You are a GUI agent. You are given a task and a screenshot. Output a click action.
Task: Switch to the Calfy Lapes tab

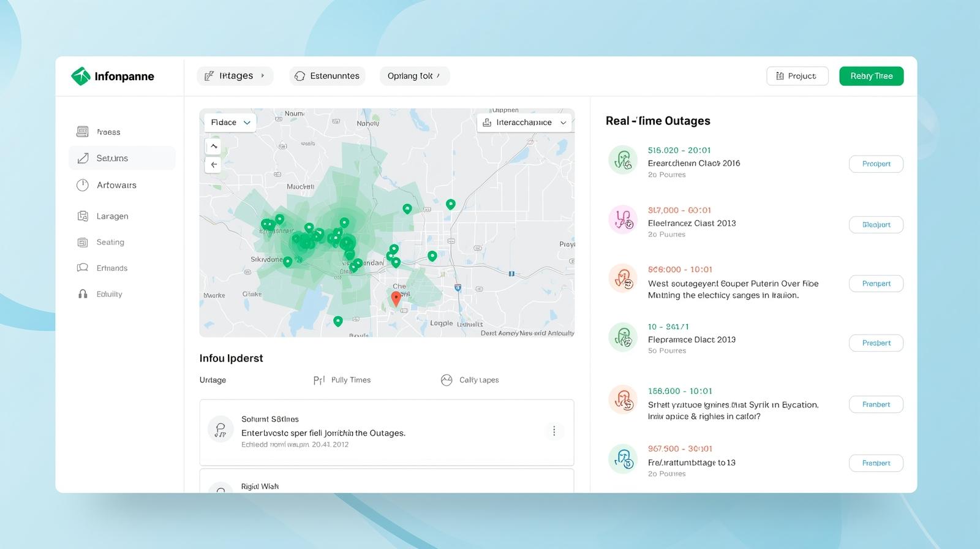470,380
